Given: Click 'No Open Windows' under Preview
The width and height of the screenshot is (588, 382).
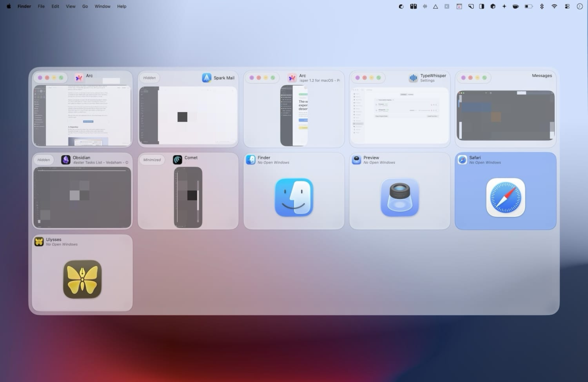Looking at the screenshot, I should click(379, 162).
